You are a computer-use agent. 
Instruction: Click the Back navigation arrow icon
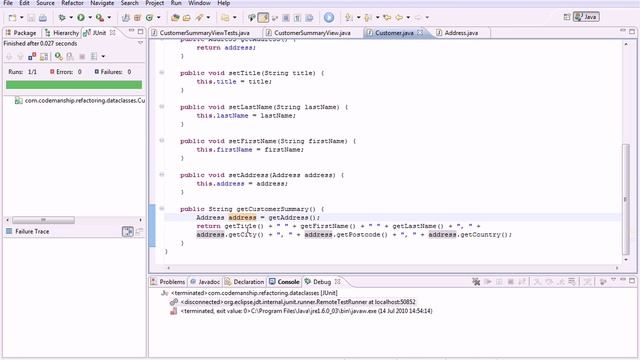399,18
